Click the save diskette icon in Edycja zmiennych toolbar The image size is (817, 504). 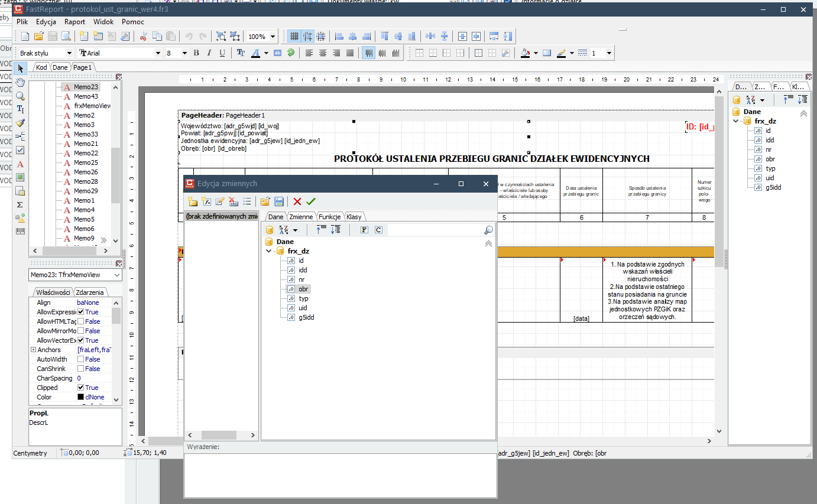coord(279,201)
